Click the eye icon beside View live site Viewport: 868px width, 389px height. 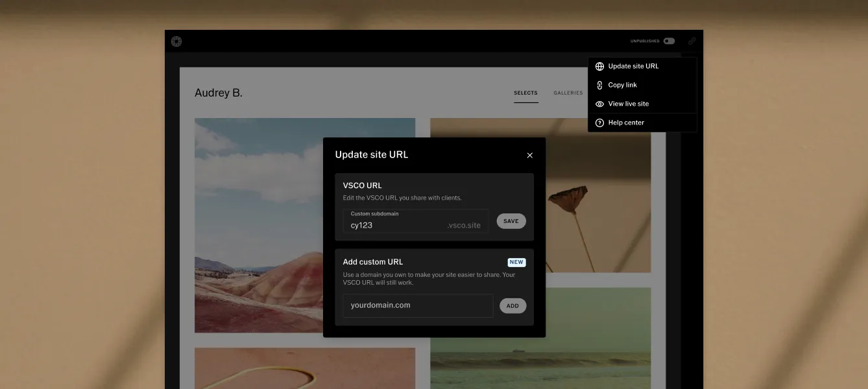click(599, 104)
